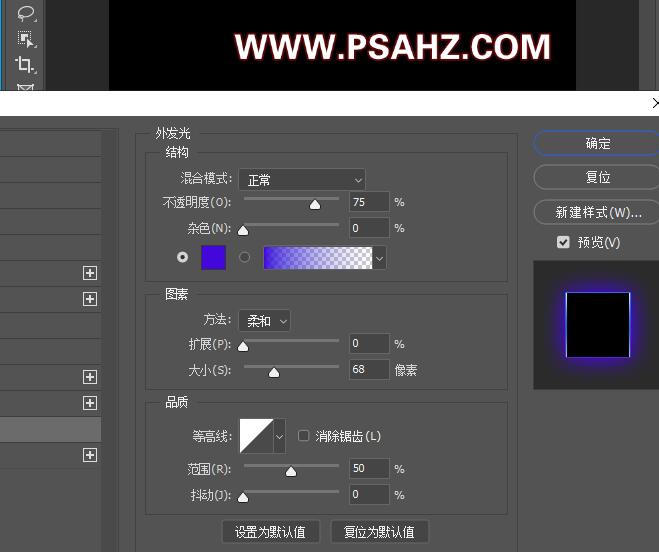Click the 杂色 noise slider handle
The image size is (659, 552).
coord(243,230)
